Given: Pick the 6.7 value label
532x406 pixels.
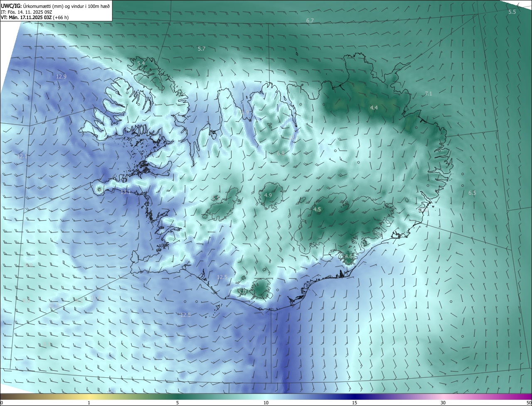Looking at the screenshot, I should [x=310, y=20].
